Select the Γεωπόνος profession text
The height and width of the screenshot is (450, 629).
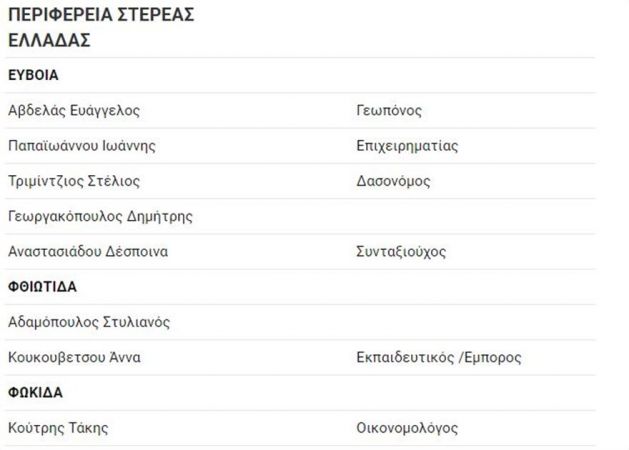click(x=389, y=111)
